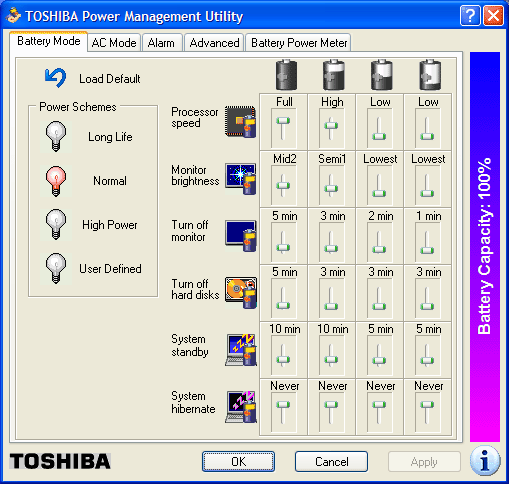Choose the High Power scheme label
The width and height of the screenshot is (509, 484).
[110, 225]
